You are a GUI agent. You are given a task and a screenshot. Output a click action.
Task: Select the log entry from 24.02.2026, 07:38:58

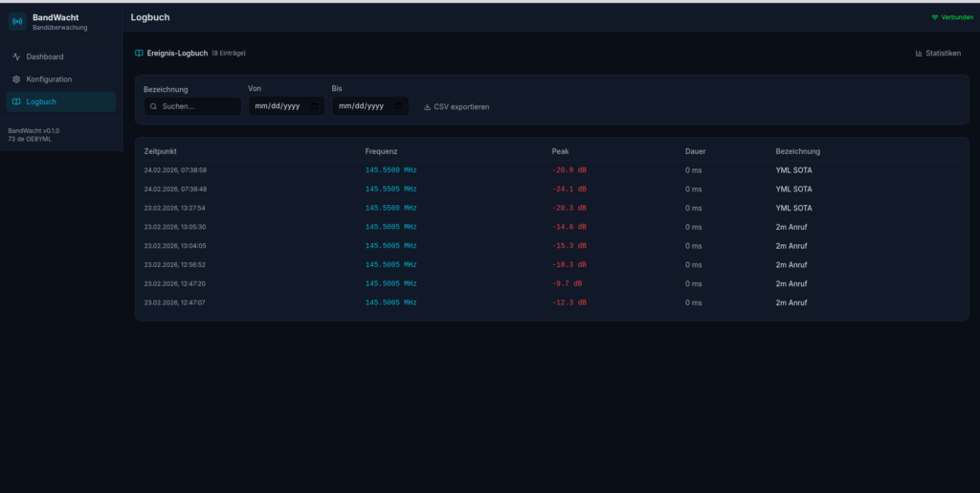coord(175,170)
